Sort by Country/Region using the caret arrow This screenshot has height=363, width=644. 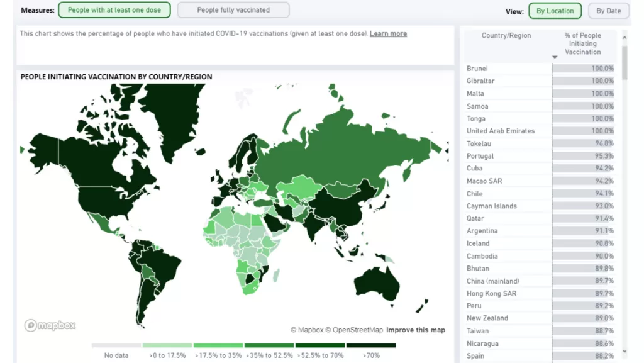tap(554, 57)
